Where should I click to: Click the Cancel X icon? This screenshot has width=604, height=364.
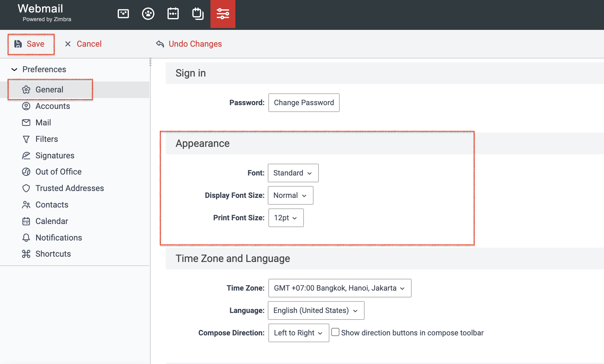tap(68, 44)
